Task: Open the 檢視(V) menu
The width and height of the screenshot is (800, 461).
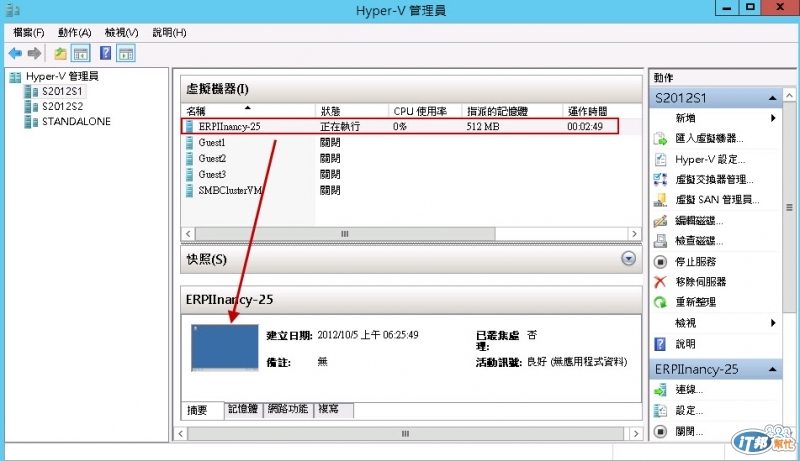Action: tap(121, 33)
